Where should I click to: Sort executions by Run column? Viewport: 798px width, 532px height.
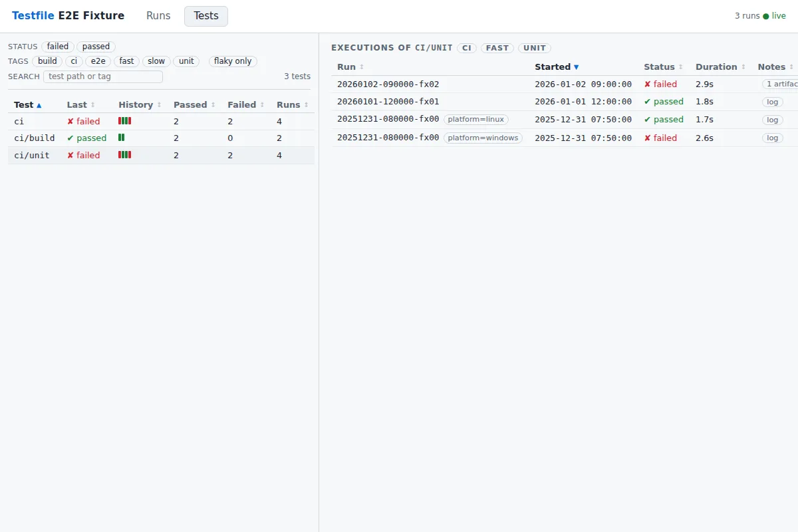tap(350, 67)
